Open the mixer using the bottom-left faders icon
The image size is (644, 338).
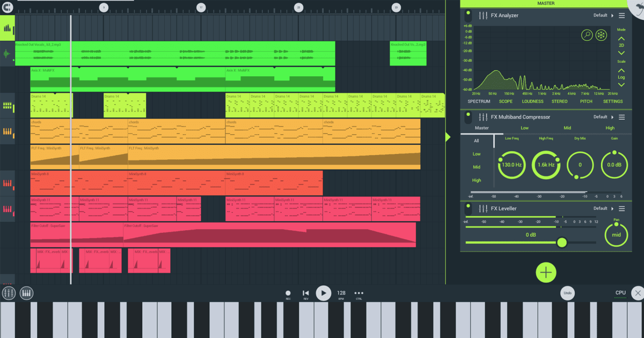[x=9, y=293]
